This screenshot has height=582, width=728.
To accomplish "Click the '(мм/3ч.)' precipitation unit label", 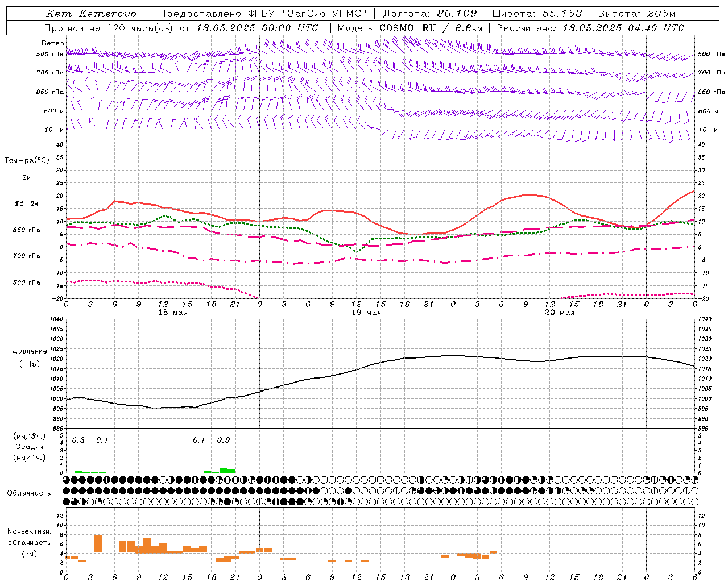I will pos(29,436).
